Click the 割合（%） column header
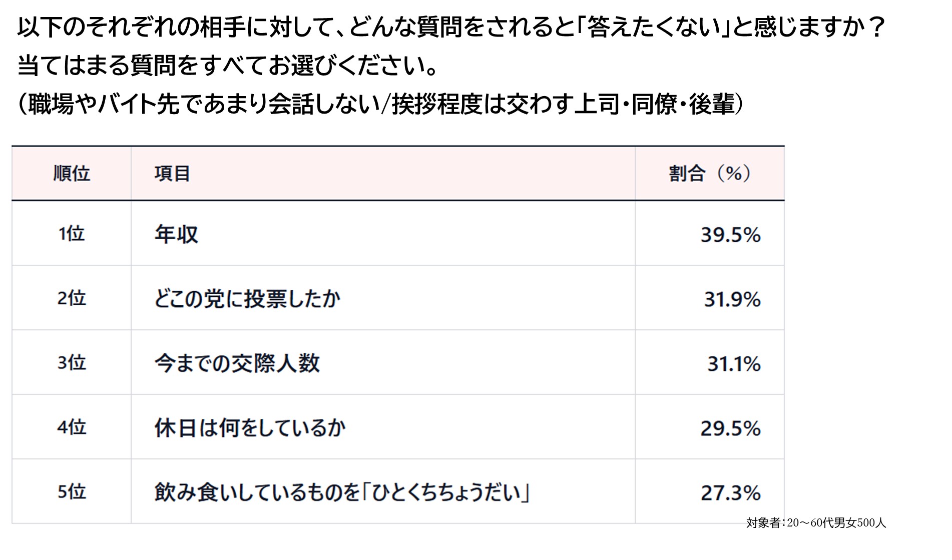Image resolution: width=952 pixels, height=560 pixels. (x=709, y=174)
